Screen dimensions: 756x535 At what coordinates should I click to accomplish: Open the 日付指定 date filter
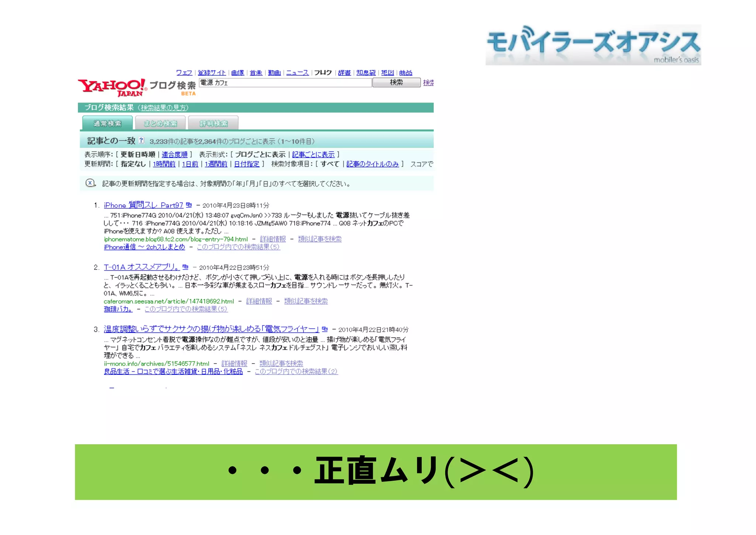[247, 164]
